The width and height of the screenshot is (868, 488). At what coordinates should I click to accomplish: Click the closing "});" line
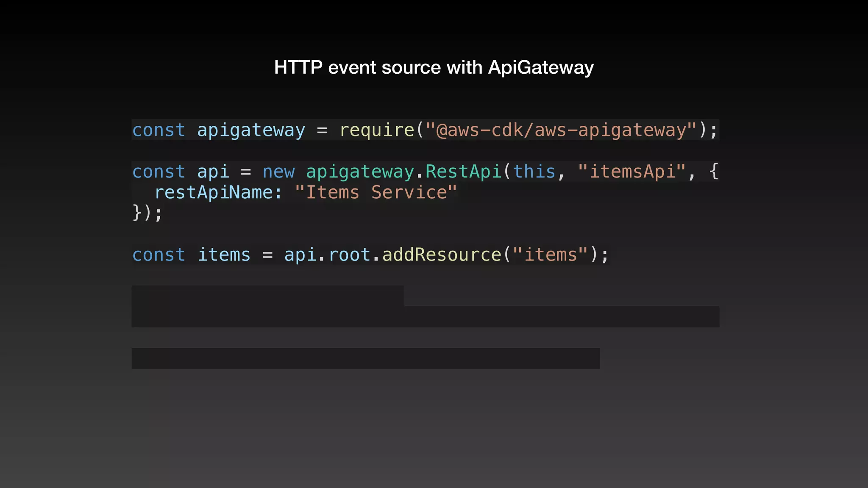[x=147, y=213]
